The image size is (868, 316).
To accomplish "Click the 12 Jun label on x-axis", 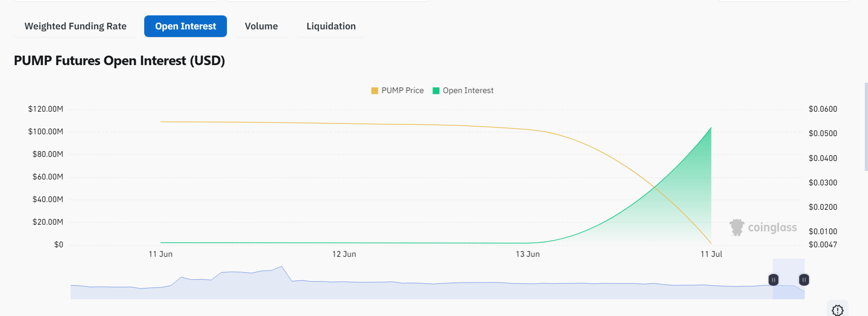I will (x=344, y=254).
